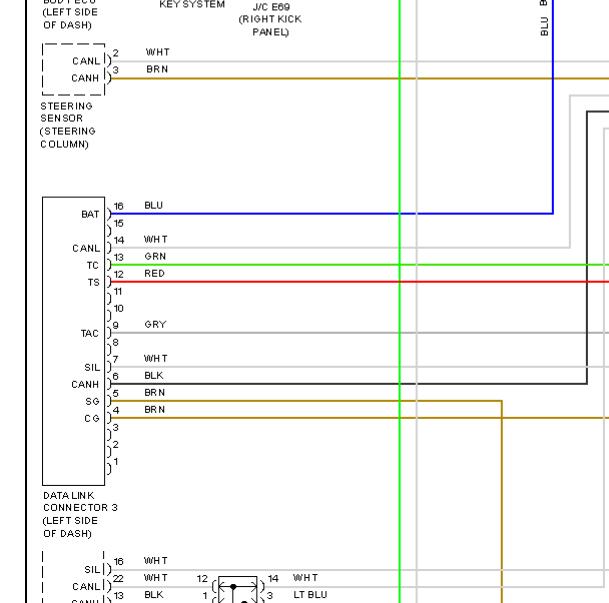Click the GRY wire color label
Image resolution: width=609 pixels, height=603 pixels.
coord(155,325)
